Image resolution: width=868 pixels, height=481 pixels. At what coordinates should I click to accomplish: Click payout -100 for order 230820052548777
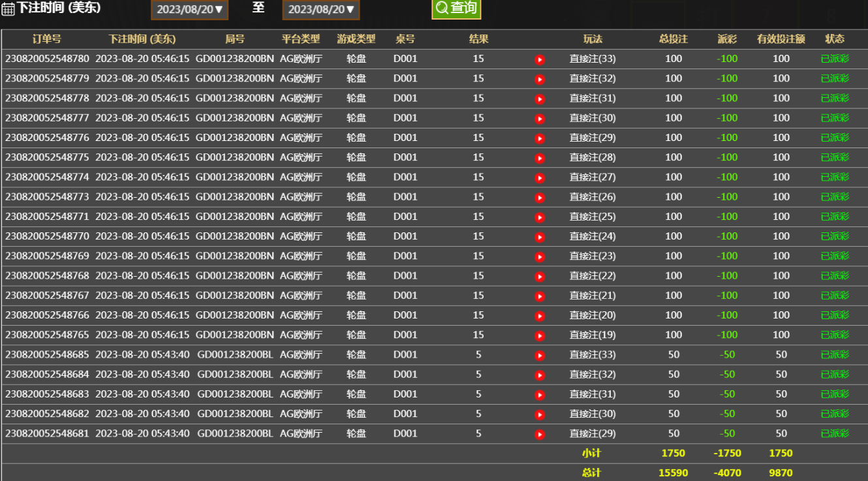click(x=727, y=117)
